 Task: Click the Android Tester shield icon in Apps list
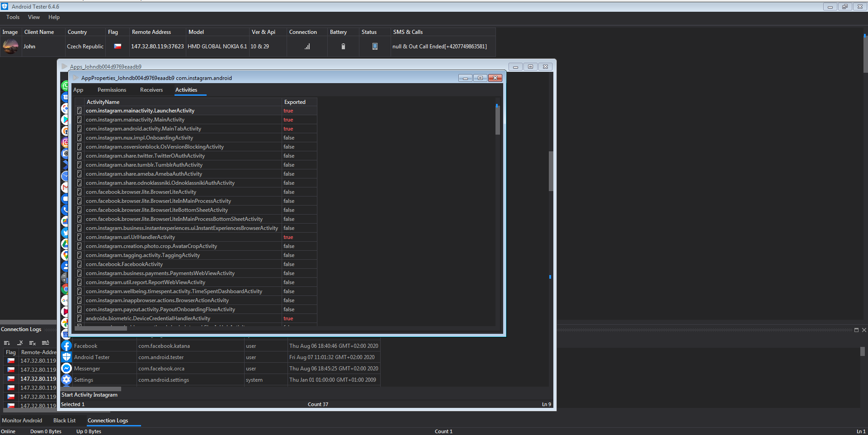(x=66, y=357)
